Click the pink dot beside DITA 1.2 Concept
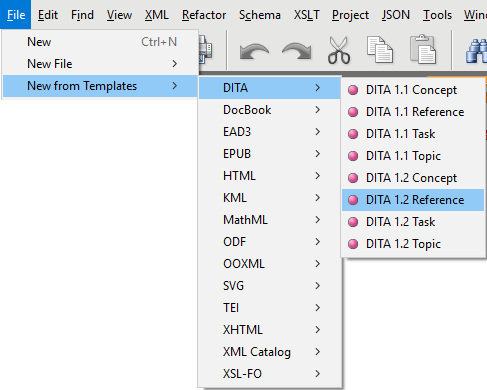The image size is (487, 390). (x=353, y=178)
